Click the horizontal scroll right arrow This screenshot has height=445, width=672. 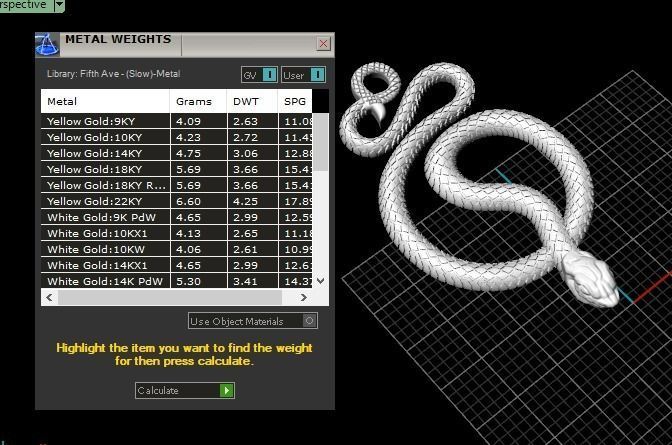coord(304,297)
